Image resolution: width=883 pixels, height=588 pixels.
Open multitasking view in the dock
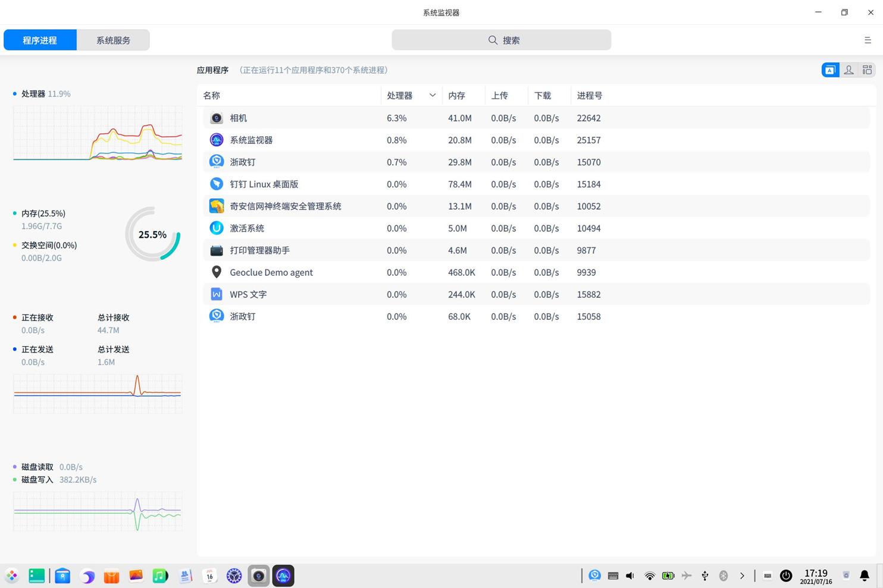coord(36,576)
